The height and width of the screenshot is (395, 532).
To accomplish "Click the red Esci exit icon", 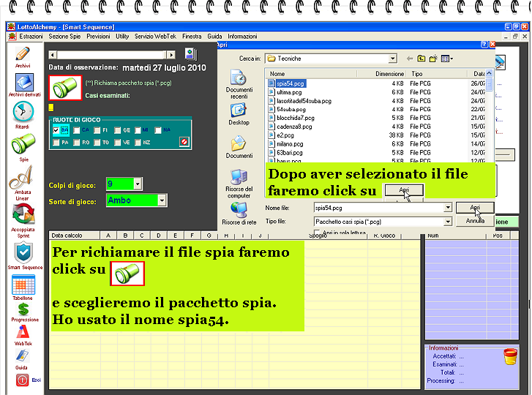I will coord(23,380).
